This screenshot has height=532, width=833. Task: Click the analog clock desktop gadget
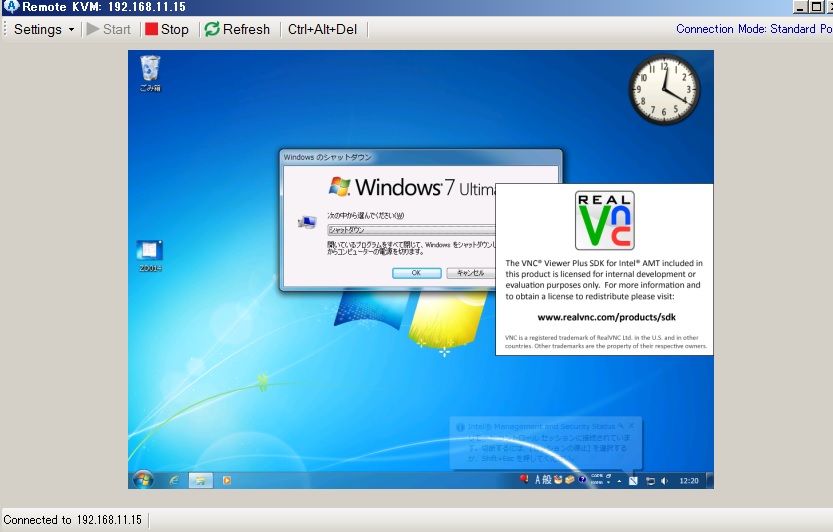[x=664, y=89]
